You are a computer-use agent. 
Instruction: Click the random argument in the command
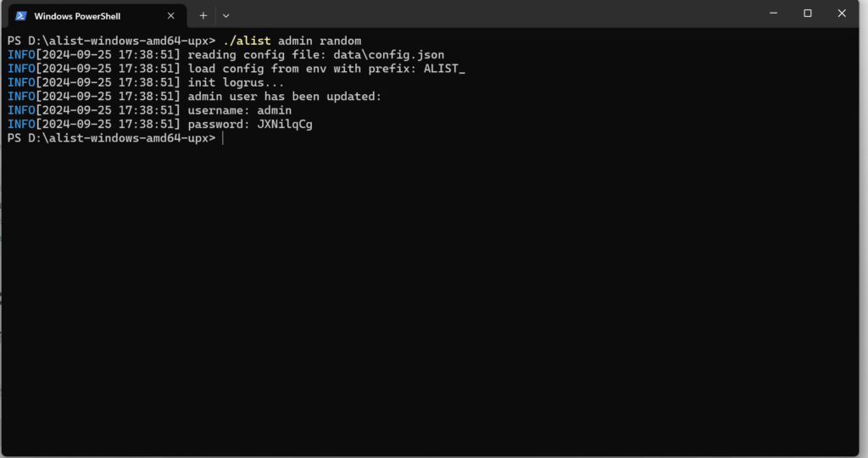click(341, 41)
